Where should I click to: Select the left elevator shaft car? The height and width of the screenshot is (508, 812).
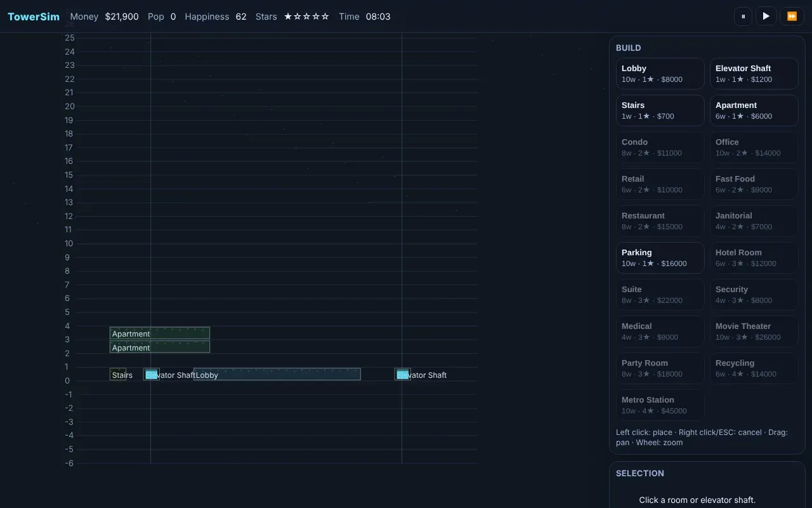coord(151,375)
